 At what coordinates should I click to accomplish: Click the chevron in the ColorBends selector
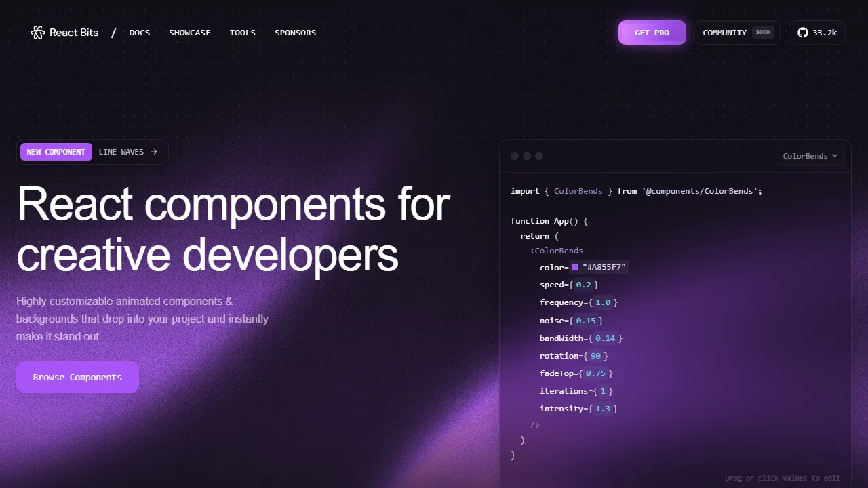[x=835, y=156]
